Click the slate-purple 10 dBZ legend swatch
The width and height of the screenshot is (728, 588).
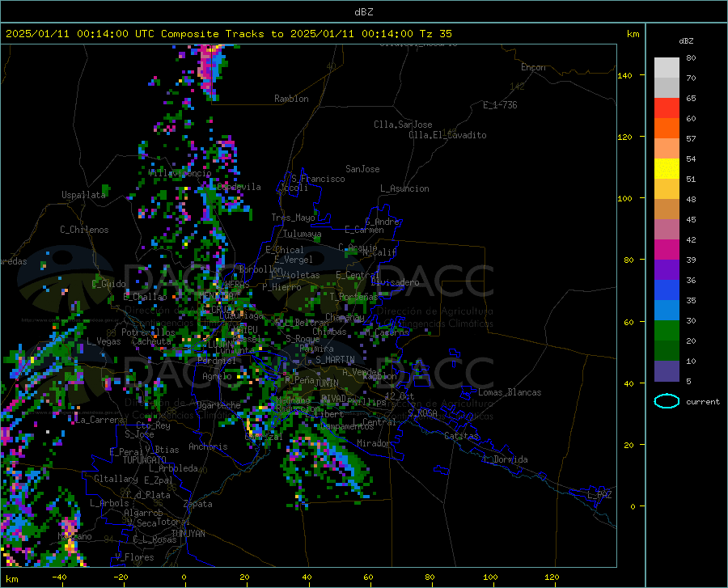click(667, 370)
